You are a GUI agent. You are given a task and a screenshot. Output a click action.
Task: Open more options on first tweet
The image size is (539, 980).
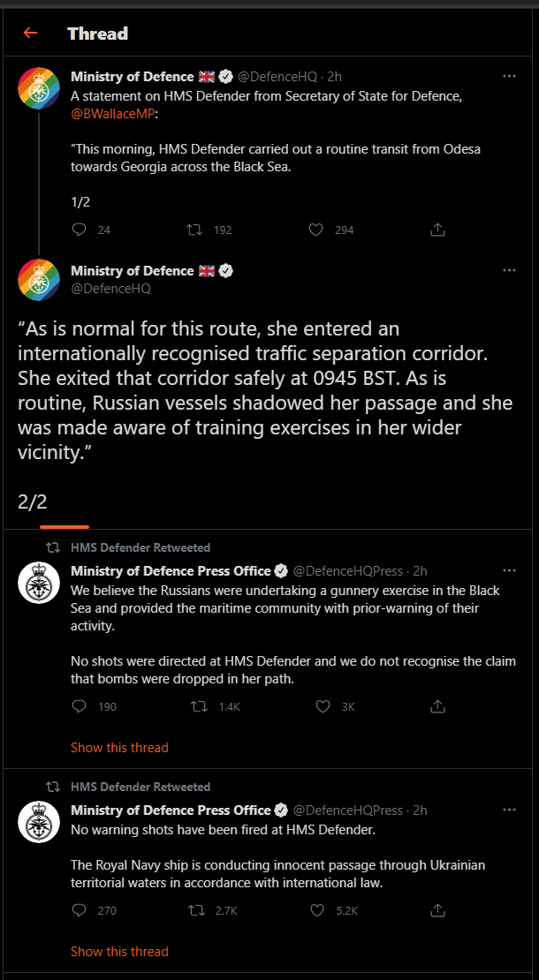click(x=510, y=76)
